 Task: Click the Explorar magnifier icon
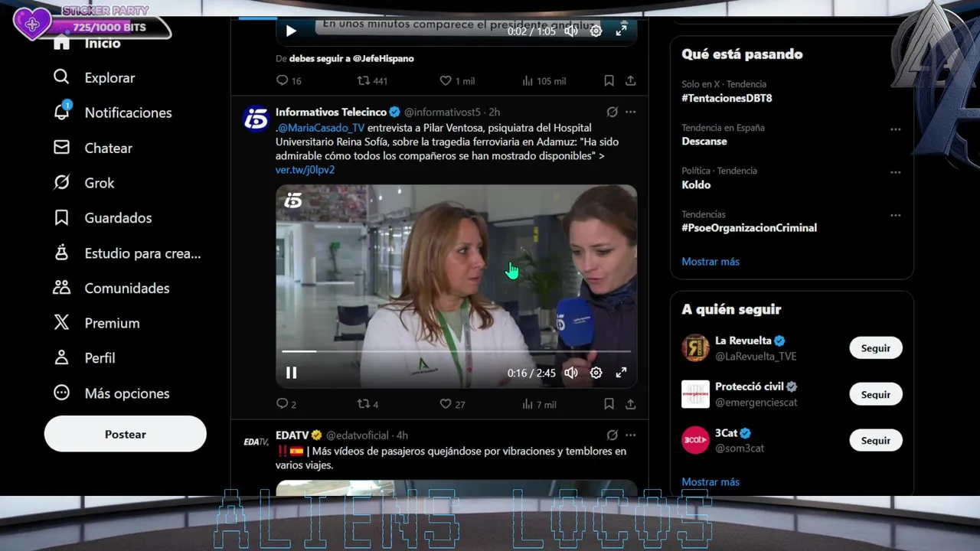(x=61, y=77)
